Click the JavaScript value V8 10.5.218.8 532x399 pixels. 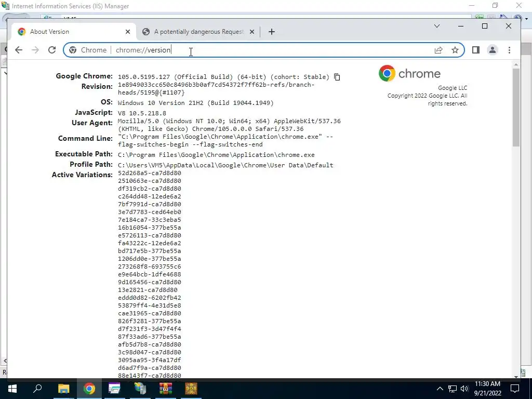142,113
